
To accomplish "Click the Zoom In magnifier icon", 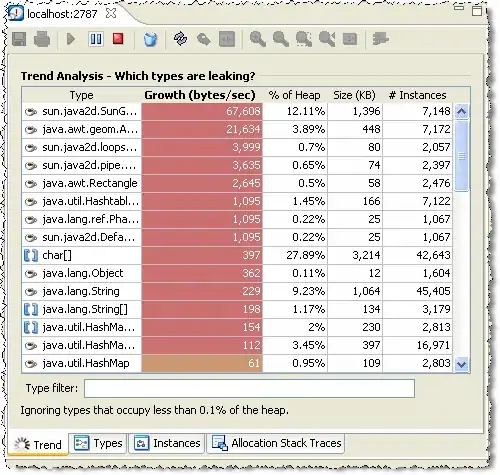I will tap(258, 39).
